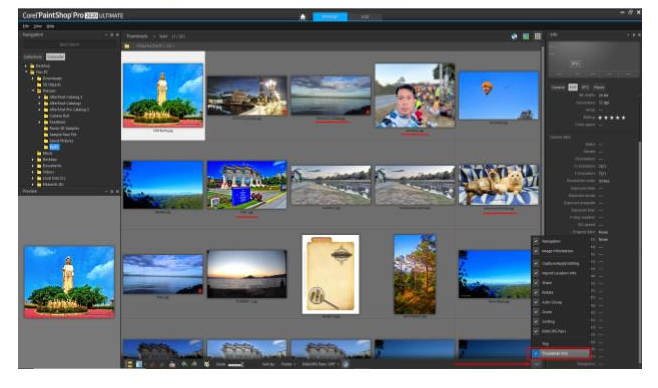Select the Camera Roll folder
This screenshot has height=388, width=658.
pyautogui.click(x=59, y=116)
